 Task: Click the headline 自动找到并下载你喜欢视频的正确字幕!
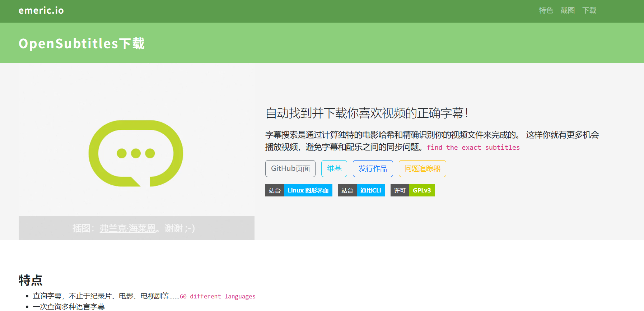(367, 113)
